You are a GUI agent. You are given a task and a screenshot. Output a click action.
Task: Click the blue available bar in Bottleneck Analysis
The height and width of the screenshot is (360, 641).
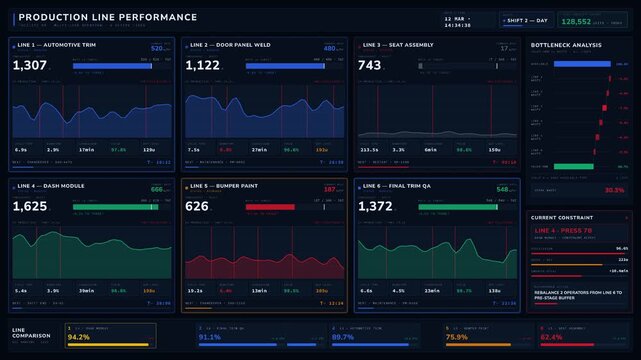[x=582, y=64]
